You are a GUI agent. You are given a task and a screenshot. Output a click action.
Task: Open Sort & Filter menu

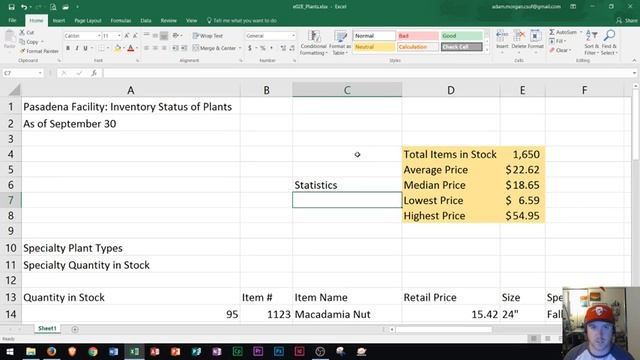tap(591, 42)
